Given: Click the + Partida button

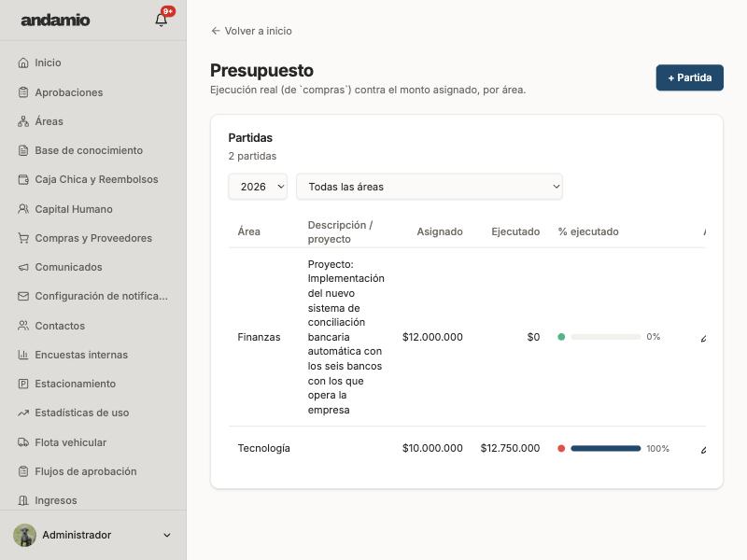Looking at the screenshot, I should pyautogui.click(x=689, y=77).
